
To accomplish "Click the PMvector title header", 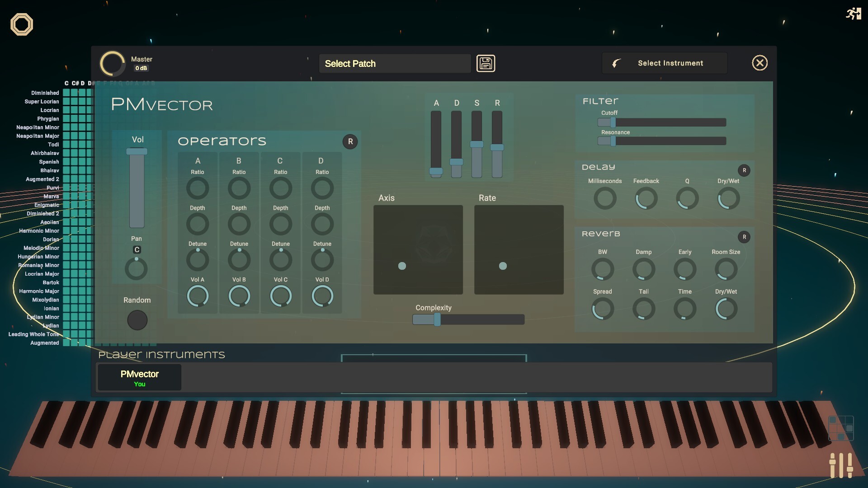I will point(161,104).
